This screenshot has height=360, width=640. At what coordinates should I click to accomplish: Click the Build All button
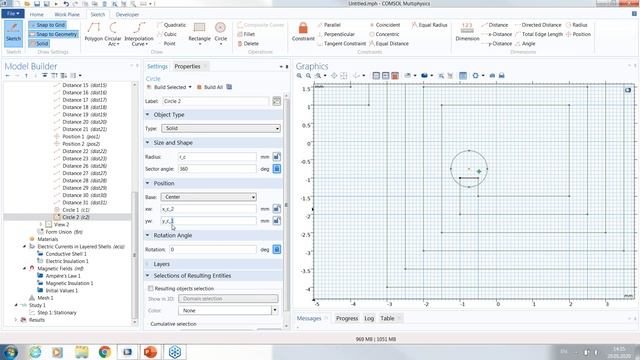point(210,87)
